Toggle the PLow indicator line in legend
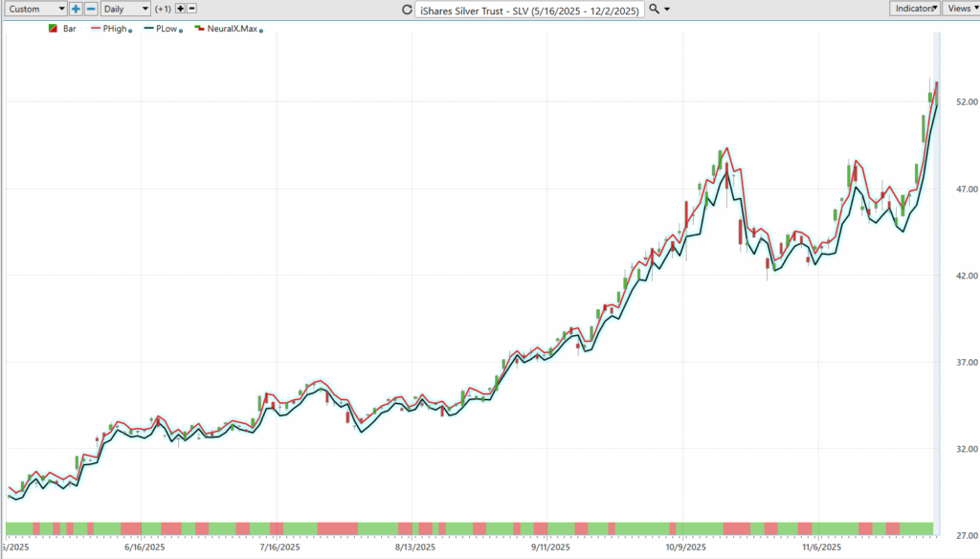Viewport: 980px width, 559px height. (x=165, y=29)
